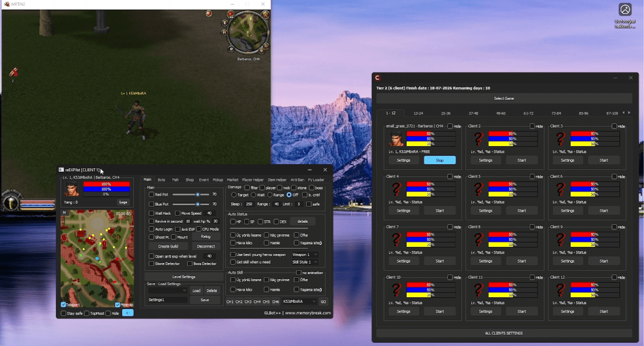
Task: Tick the Hide checkbox for Client 2
Action: point(532,126)
